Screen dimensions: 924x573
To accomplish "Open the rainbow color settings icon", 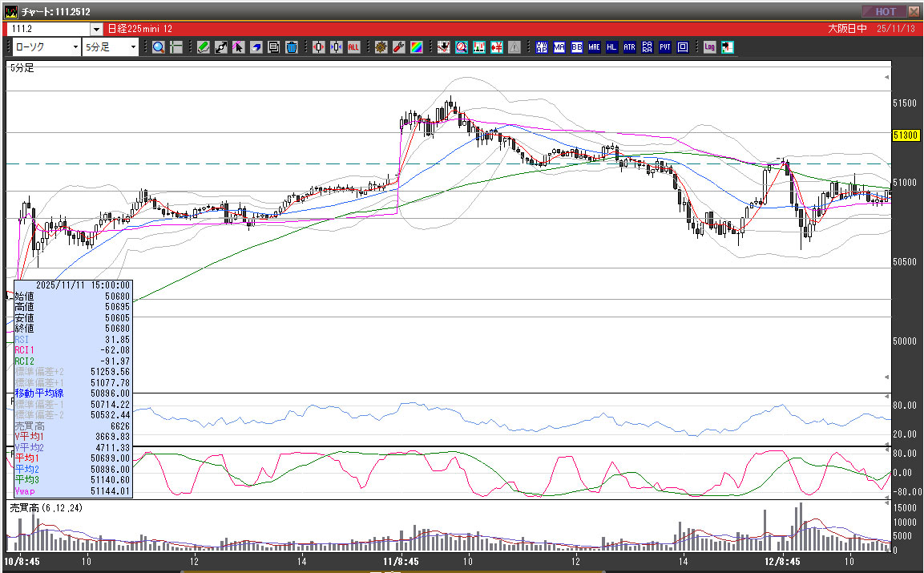I will click(416, 47).
